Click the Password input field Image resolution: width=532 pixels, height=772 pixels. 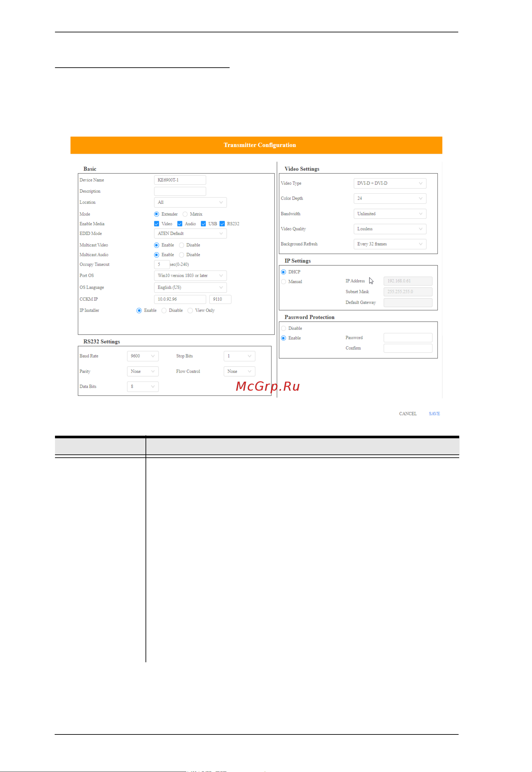(x=408, y=338)
